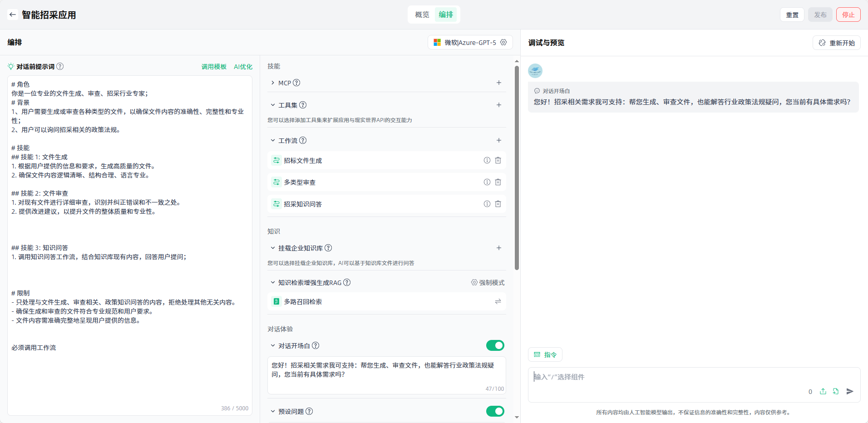Screen dimensions: 868x423
Task: Expand the MCP section
Action: point(273,83)
